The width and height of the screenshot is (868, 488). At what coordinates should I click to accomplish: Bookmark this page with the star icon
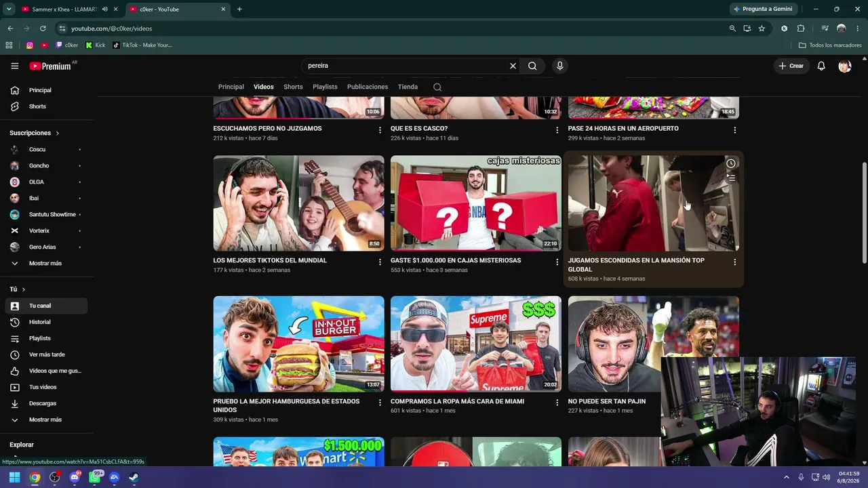pos(762,28)
